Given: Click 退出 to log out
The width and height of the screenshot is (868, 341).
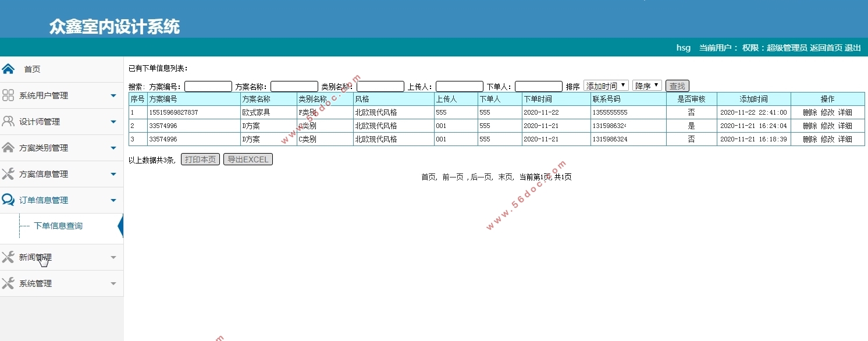Looking at the screenshot, I should click(853, 48).
